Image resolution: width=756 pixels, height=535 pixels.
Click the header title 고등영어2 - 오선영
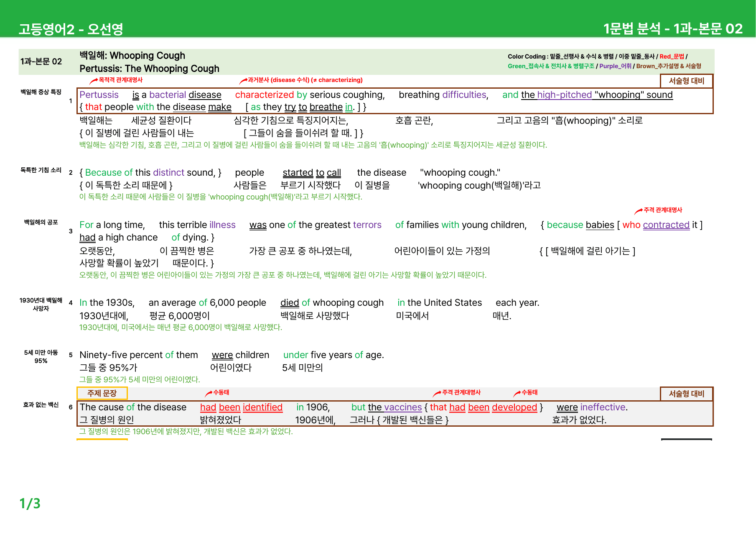(71, 29)
